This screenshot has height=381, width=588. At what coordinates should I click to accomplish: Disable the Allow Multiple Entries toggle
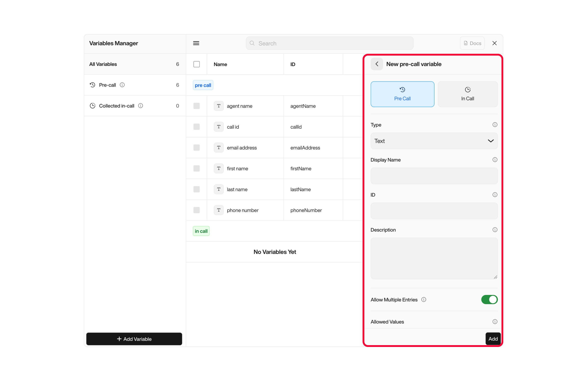(489, 299)
